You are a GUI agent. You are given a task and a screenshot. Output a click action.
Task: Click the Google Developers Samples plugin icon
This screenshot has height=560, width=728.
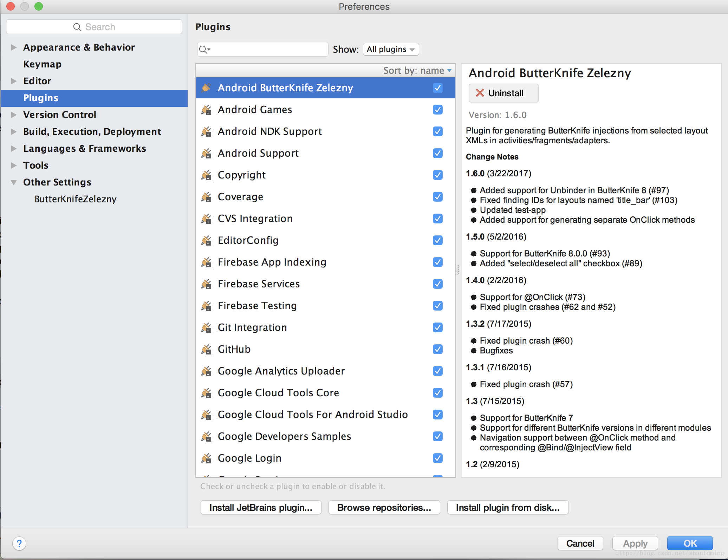[x=207, y=436]
